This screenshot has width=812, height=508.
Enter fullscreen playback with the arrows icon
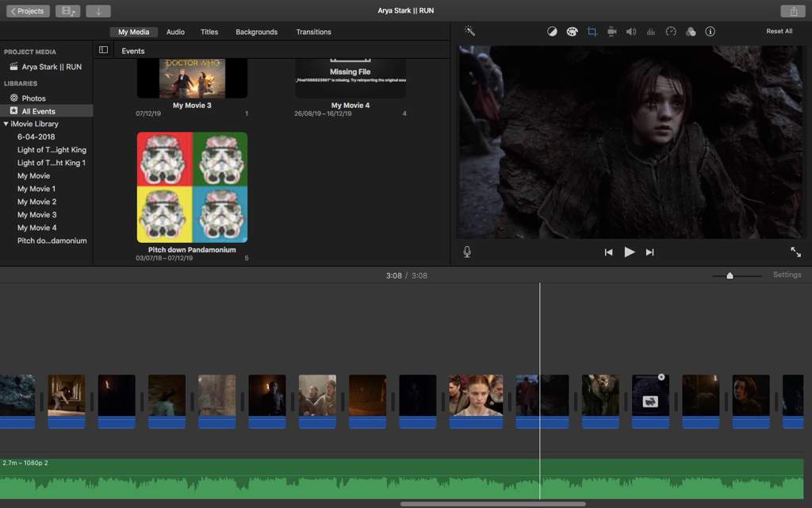[795, 252]
